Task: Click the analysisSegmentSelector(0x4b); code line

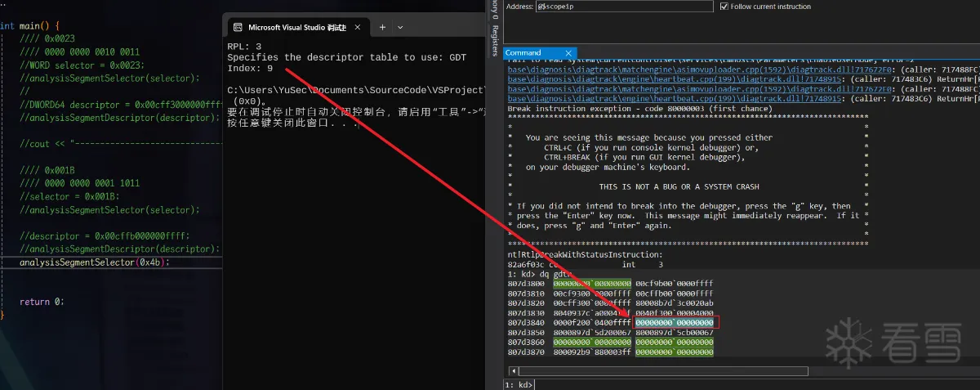Action: [95, 262]
